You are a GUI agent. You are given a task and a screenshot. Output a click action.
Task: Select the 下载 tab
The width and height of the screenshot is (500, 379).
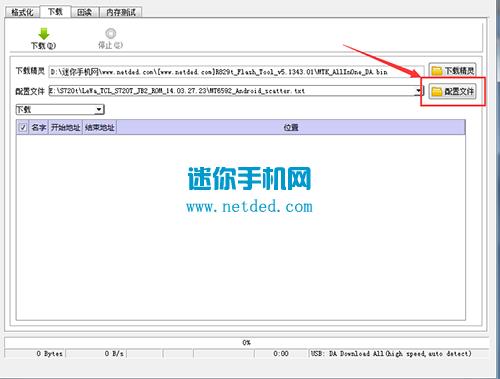(x=55, y=12)
